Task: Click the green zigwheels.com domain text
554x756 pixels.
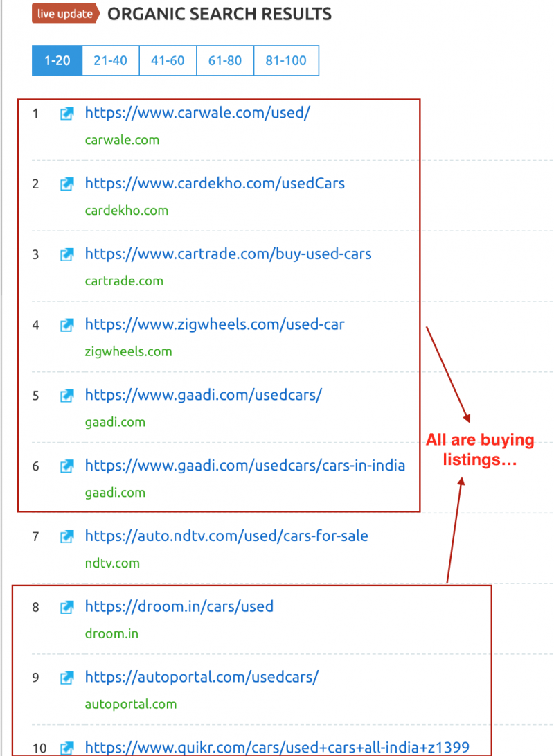Action: [129, 352]
